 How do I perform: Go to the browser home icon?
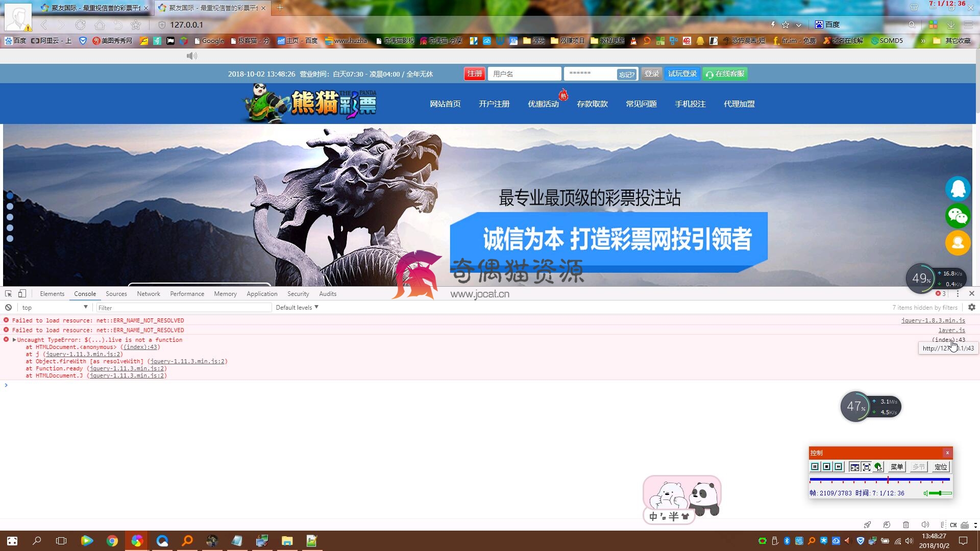pos(100,24)
